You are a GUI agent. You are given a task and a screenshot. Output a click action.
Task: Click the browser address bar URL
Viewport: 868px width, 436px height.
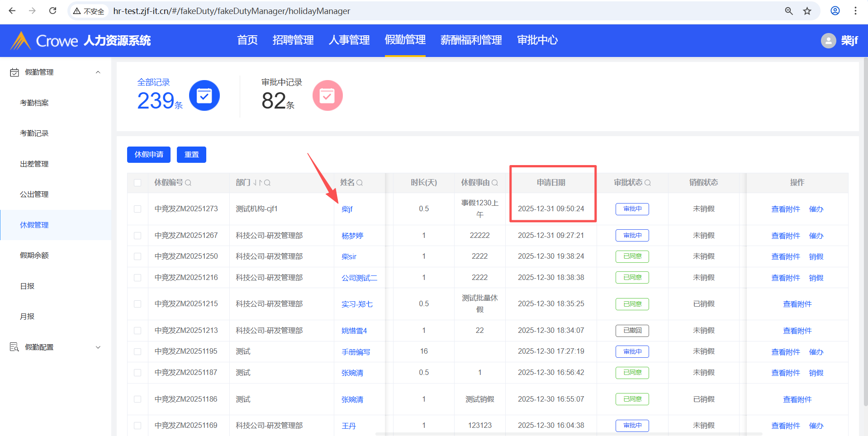pyautogui.click(x=232, y=11)
